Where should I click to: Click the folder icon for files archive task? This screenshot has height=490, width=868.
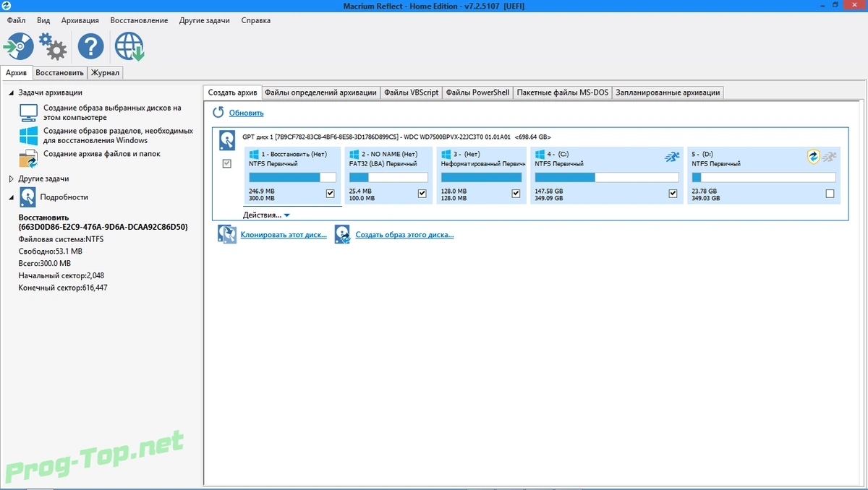coord(28,158)
